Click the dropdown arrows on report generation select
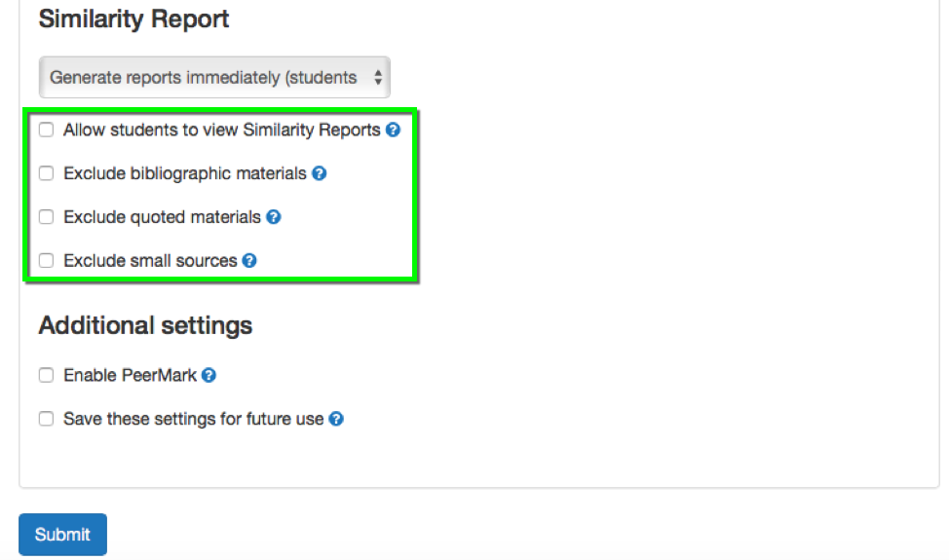Viewport: 949px width, 560px height. (x=378, y=77)
